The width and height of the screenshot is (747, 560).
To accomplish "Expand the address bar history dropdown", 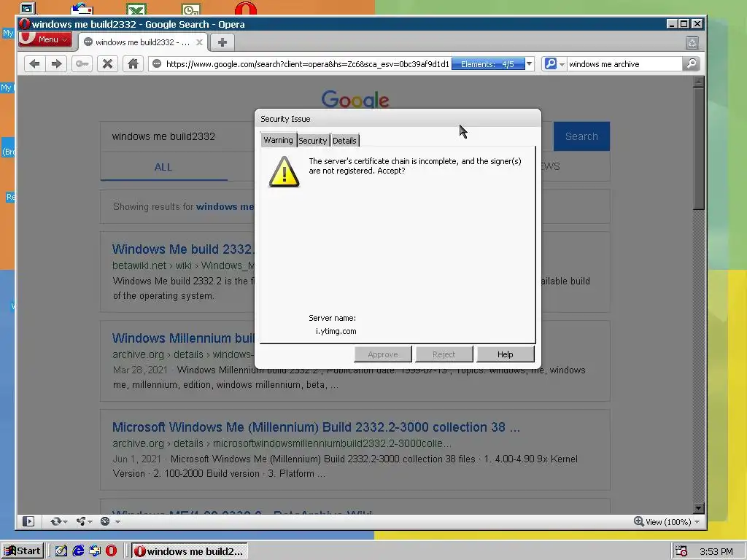I will [x=529, y=64].
